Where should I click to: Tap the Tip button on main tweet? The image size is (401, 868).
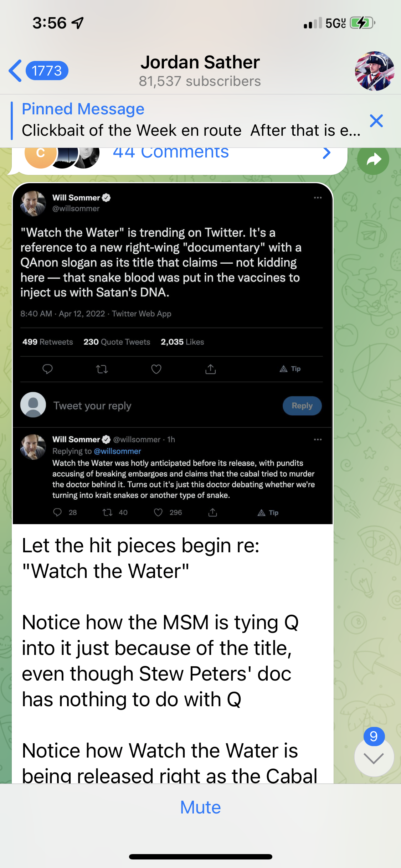click(x=290, y=369)
